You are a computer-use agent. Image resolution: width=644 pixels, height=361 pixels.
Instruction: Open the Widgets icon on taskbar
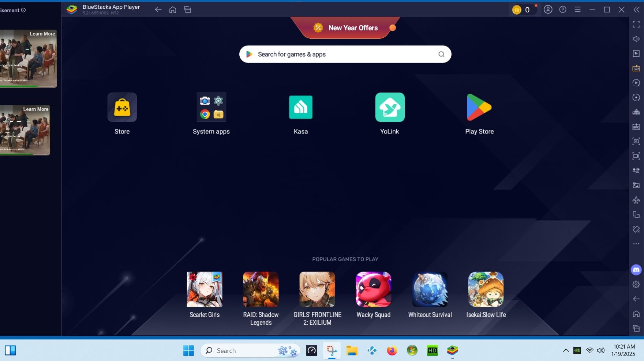(10, 350)
